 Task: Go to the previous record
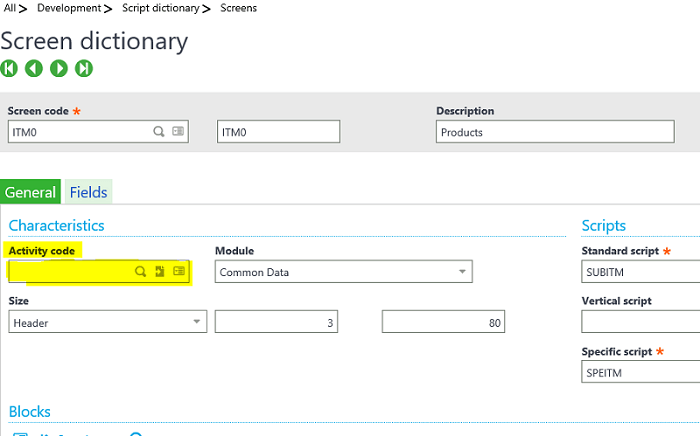[34, 69]
